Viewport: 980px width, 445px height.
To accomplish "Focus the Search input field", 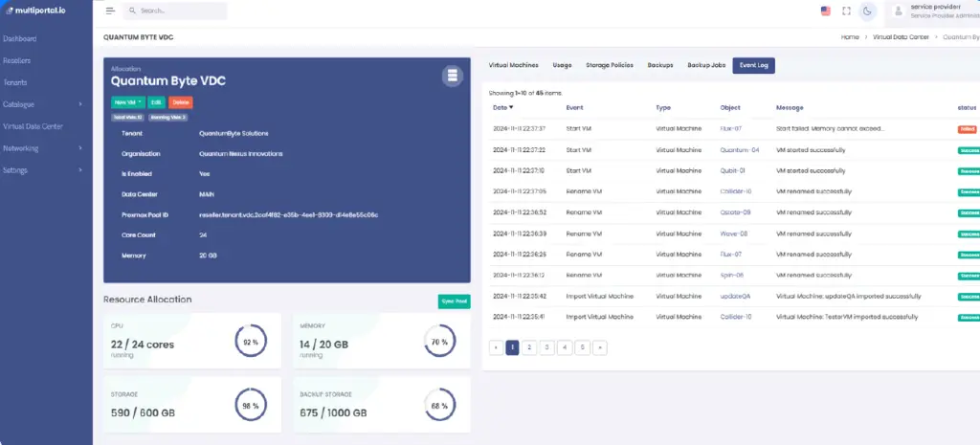I will [174, 11].
